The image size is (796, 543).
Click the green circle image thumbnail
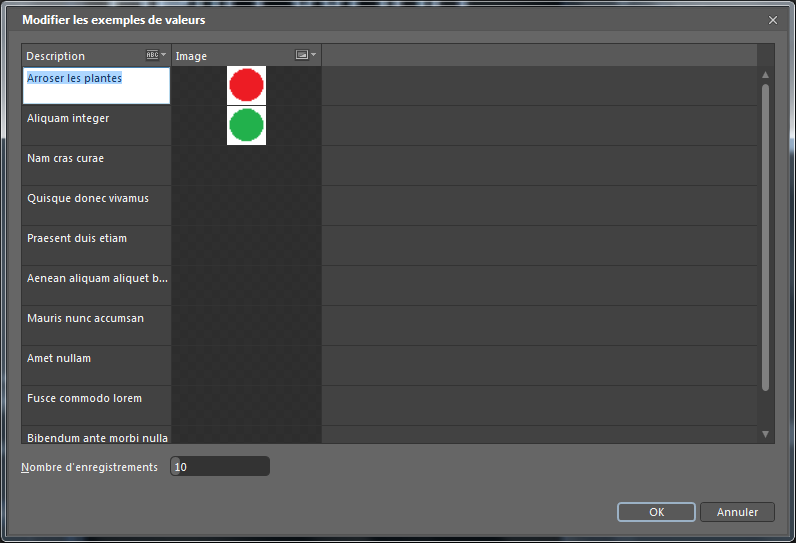[x=246, y=125]
